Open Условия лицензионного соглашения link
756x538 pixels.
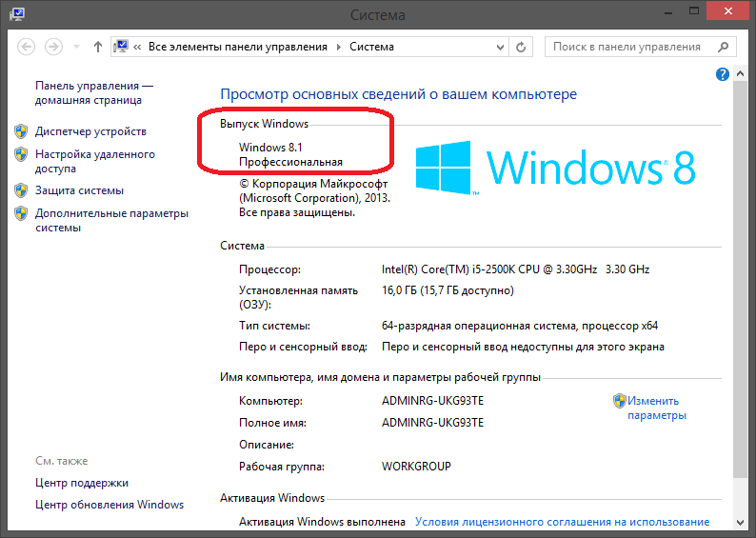coord(562,522)
